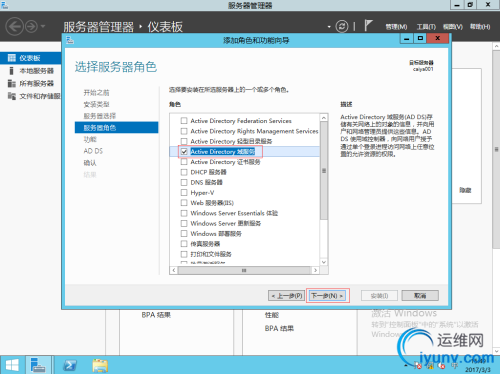Click the 文件和存储服务 icon in sidebar
Viewport: 500px width, 374px height.
click(12, 96)
